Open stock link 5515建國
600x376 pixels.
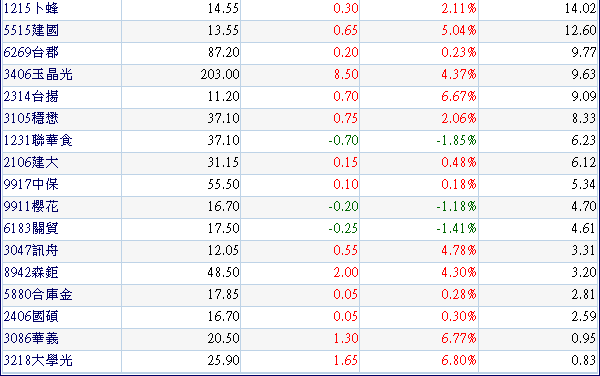(31, 30)
